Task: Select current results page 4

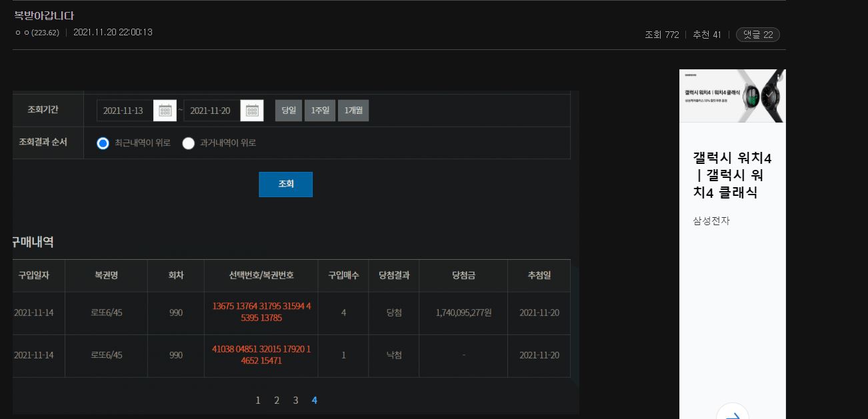Action: (x=314, y=400)
